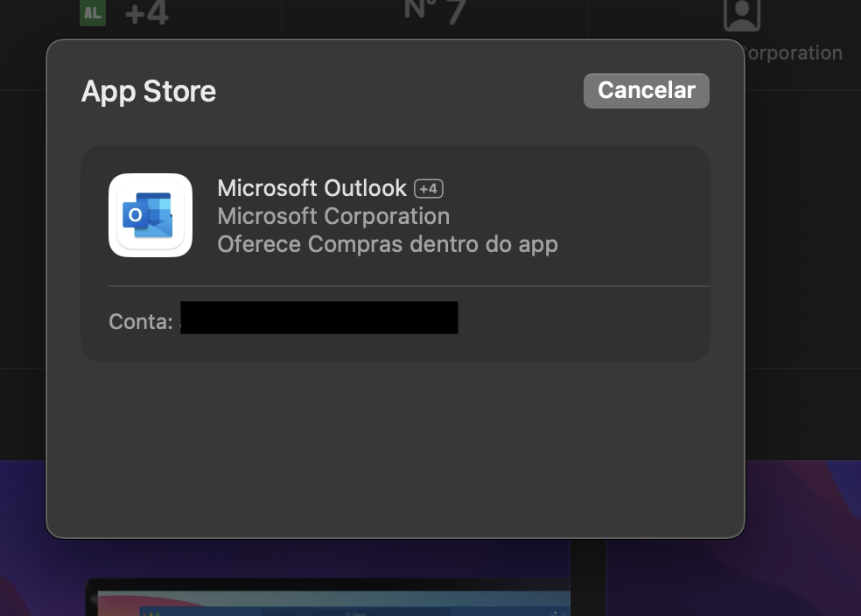This screenshot has height=616, width=861.
Task: Click the Microsoft Outlook app icon
Action: tap(150, 215)
